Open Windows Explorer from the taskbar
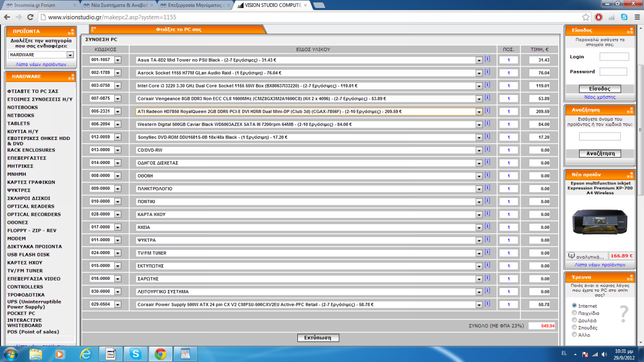 click(x=36, y=353)
